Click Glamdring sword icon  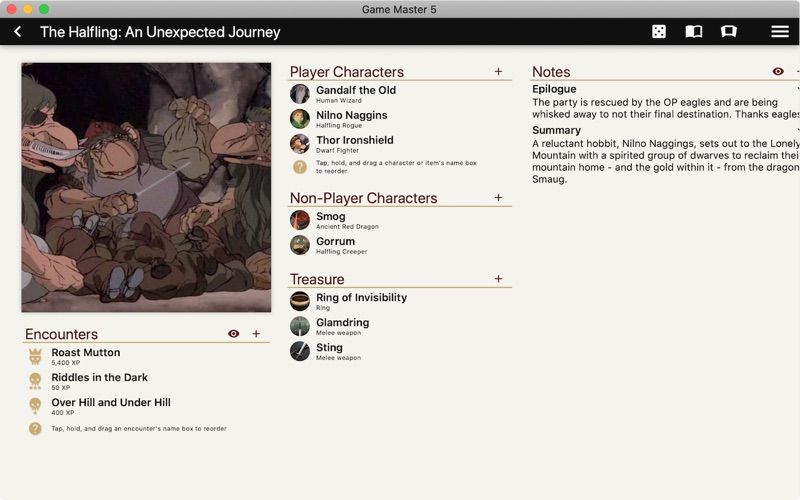[300, 326]
